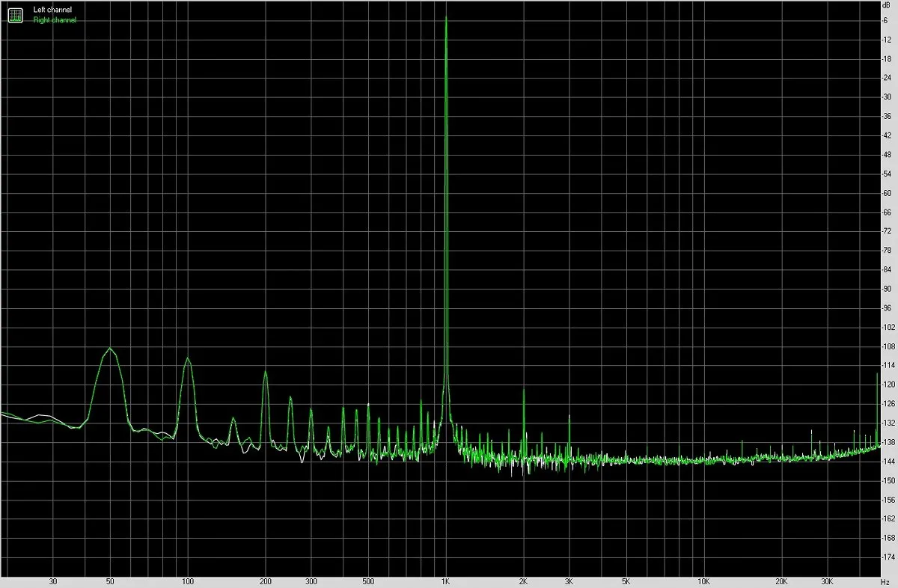Screen dimensions: 898x588
Task: Click the 5K frequency axis label
Action: (626, 581)
